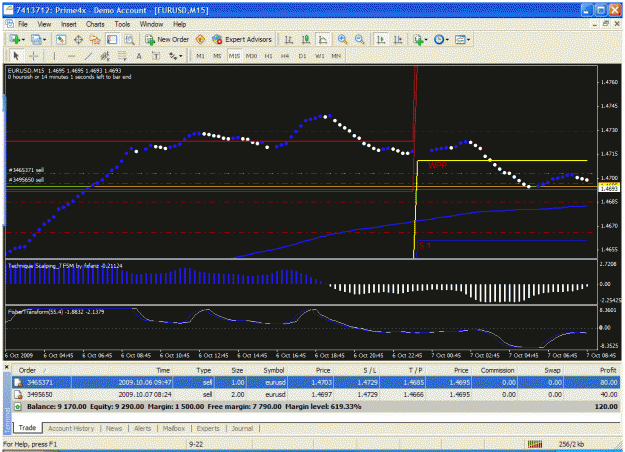Switch to the Journal tab
This screenshot has height=452, width=625.
(242, 428)
